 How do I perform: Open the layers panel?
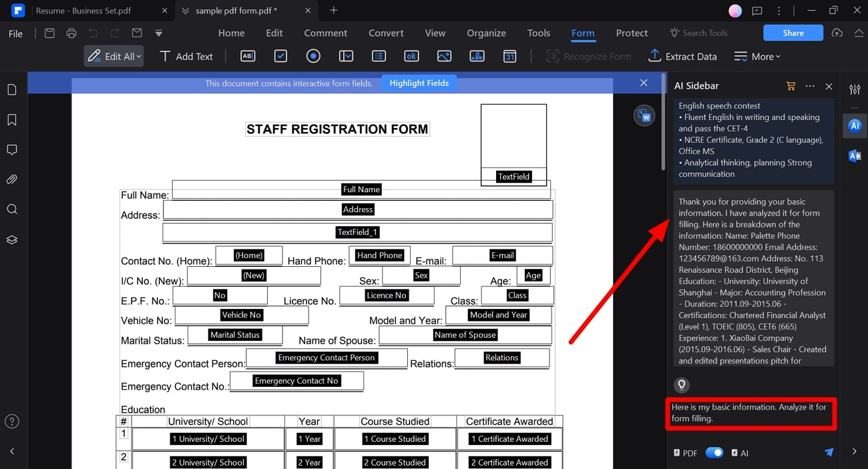click(x=12, y=240)
